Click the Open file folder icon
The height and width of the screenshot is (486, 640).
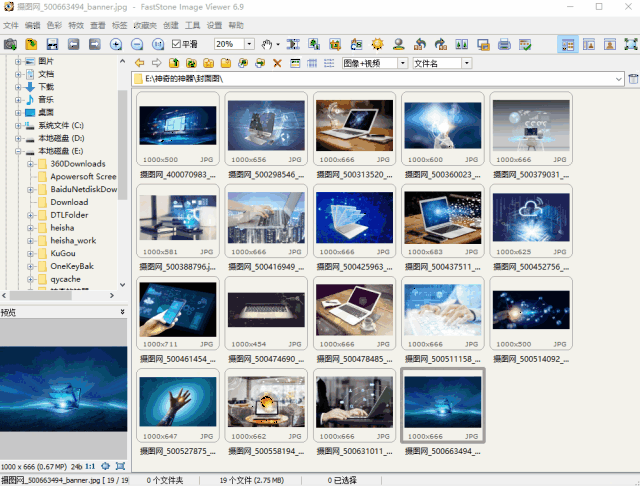pyautogui.click(x=31, y=44)
